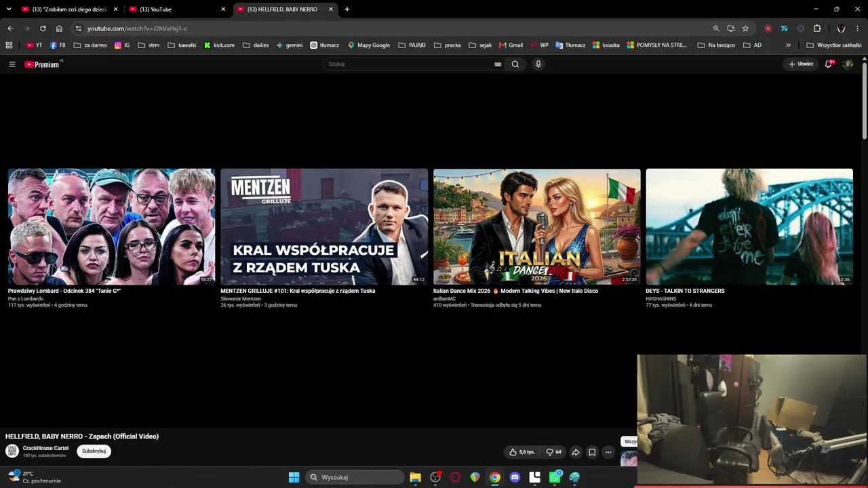Open the CrackHouse Cartel channel name
868x488 pixels.
[45, 448]
